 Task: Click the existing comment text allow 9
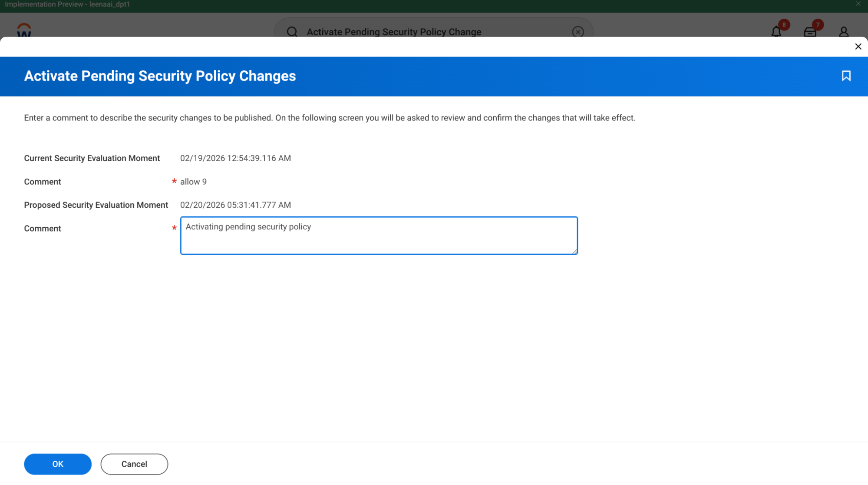coord(193,182)
